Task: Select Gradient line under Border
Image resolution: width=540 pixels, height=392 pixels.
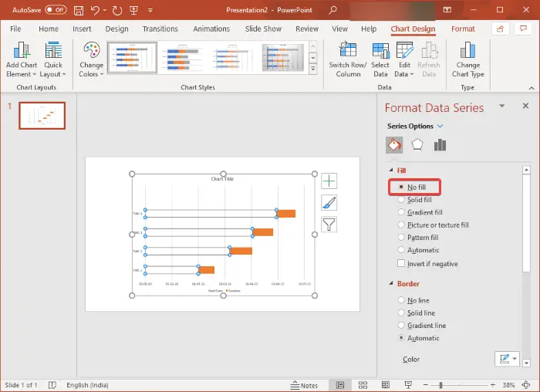Action: 421,326
